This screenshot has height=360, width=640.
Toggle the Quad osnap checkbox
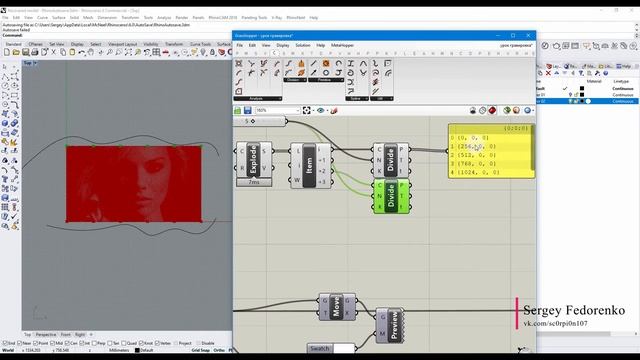click(x=124, y=344)
